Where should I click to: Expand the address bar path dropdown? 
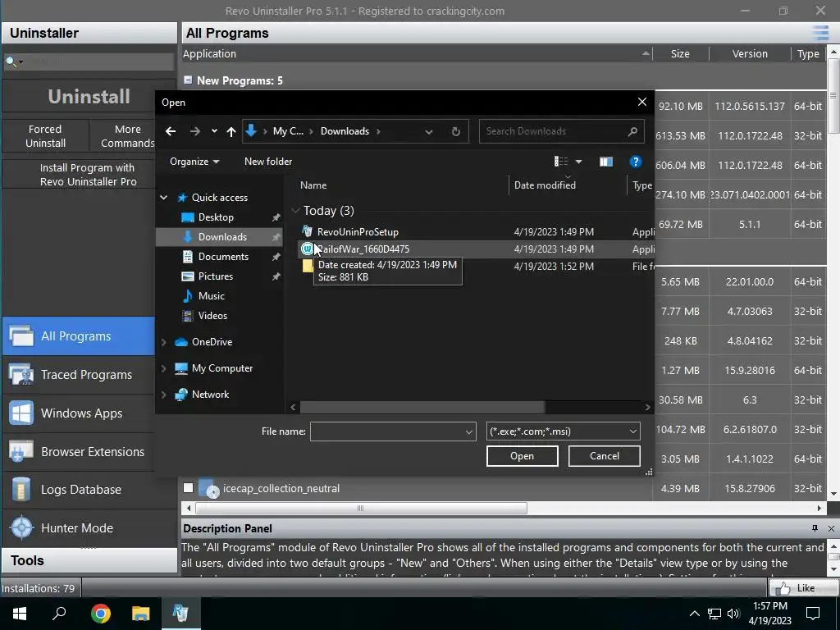click(x=428, y=131)
